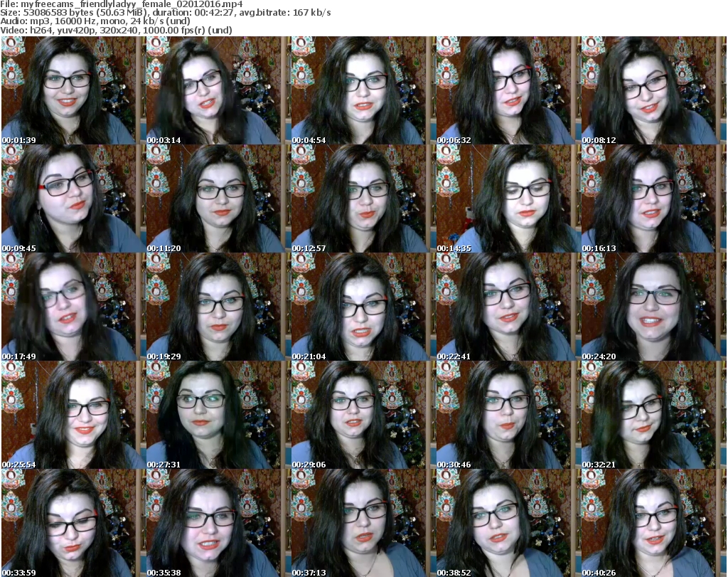Open the thumbnail frame at 00:12:57

click(363, 198)
